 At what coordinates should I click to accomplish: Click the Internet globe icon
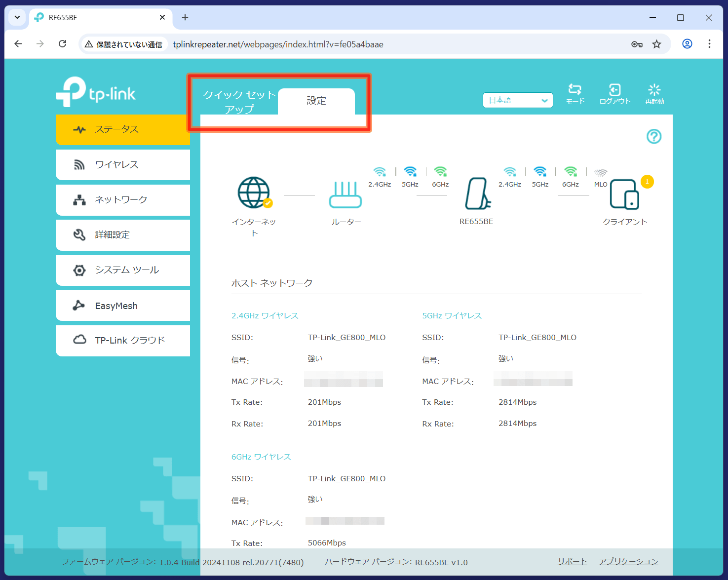pyautogui.click(x=254, y=193)
